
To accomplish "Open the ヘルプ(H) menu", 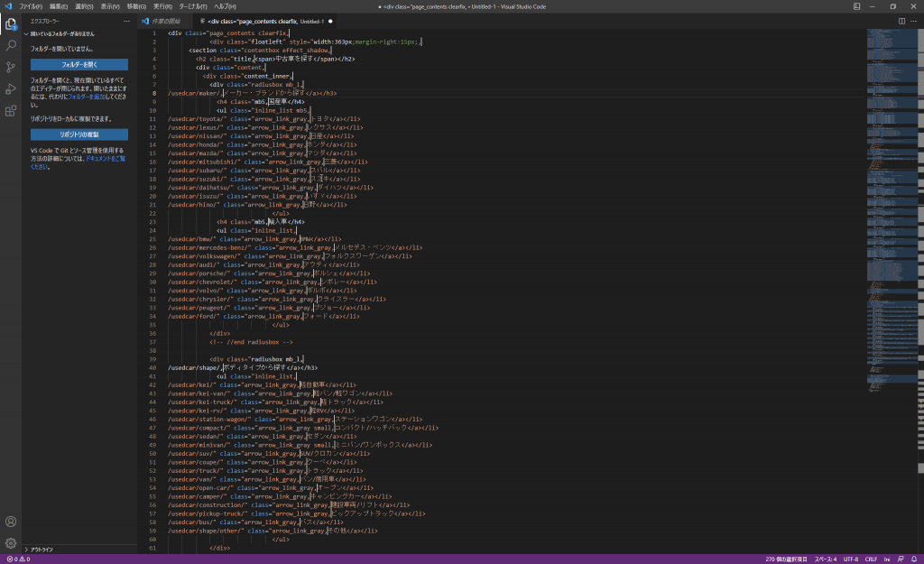I will [x=225, y=6].
